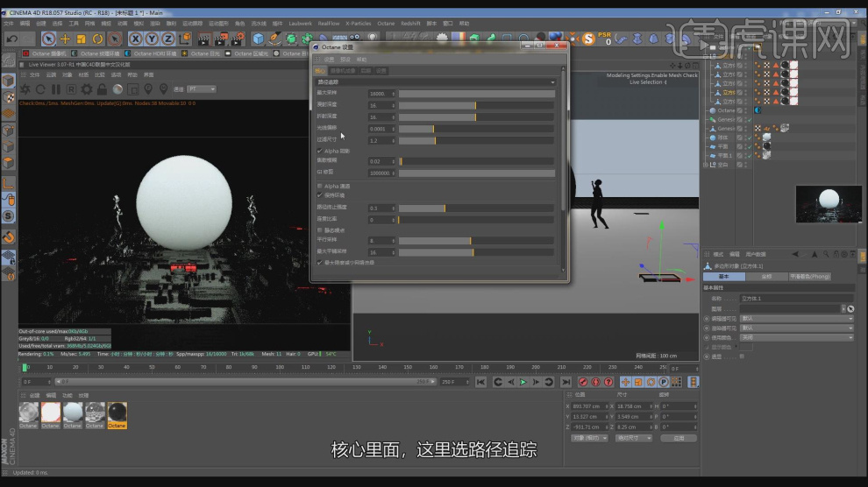Click the 应用 apply button in coordinates
Viewport: 868px width, 487px height.
pyautogui.click(x=678, y=438)
